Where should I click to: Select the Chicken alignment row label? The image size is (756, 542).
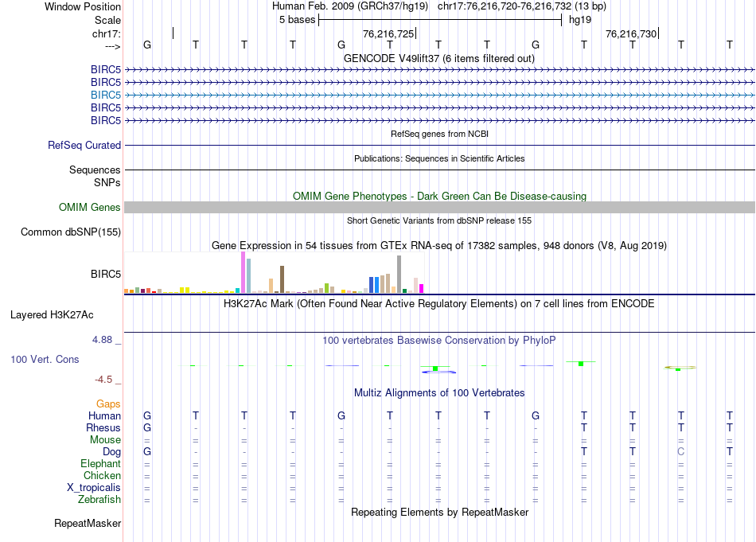102,475
